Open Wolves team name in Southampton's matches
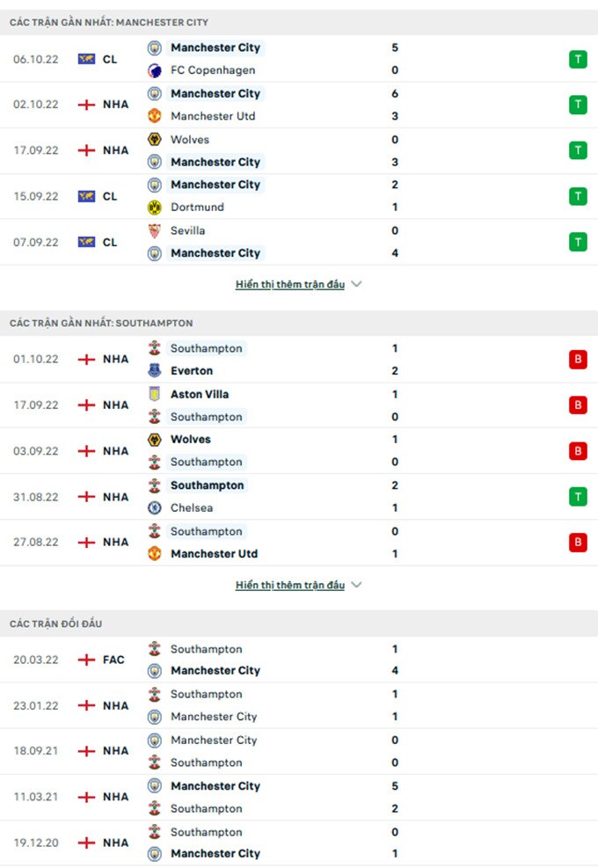Screen dimensions: 598x868 pos(191,439)
